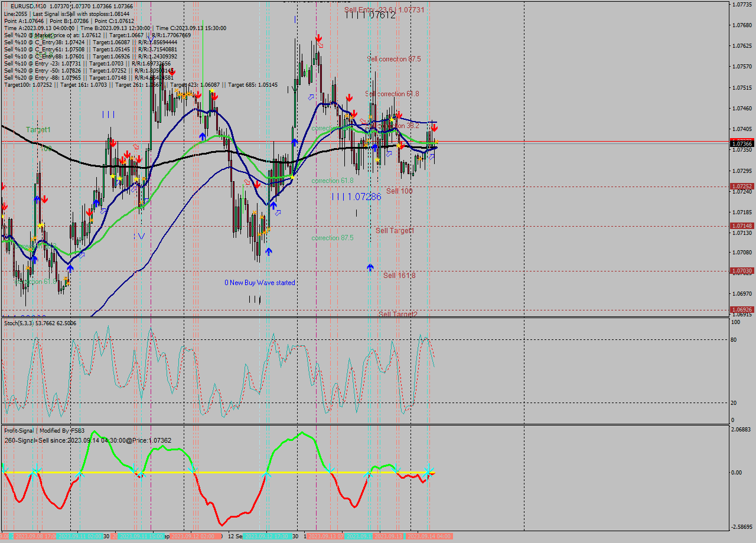Viewport: 756px width, 543px height.
Task: Click the 2.06883 Profit-Signal scale value
Action: coord(741,429)
